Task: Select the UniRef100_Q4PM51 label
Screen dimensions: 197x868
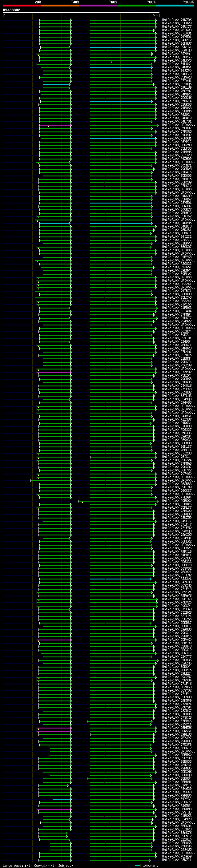Action: point(177,67)
